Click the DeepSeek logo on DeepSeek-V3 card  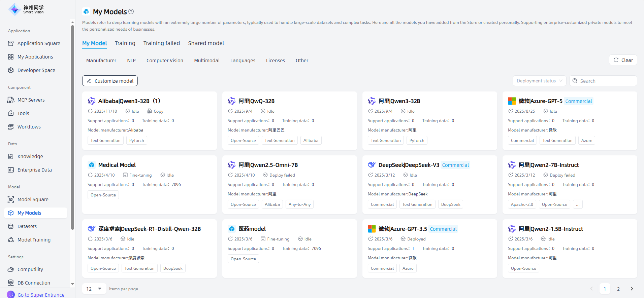coord(372,165)
